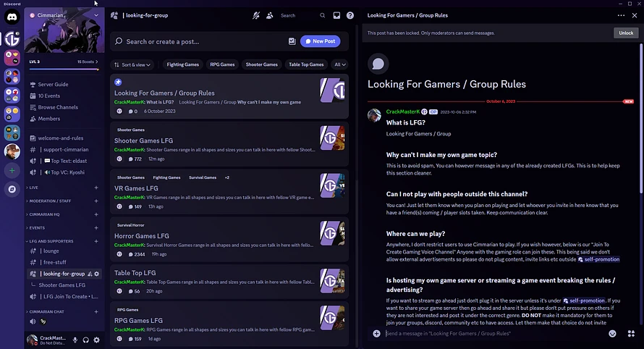Open RPG Games LFG post thumbnail
The image size is (644, 349).
(x=332, y=318)
